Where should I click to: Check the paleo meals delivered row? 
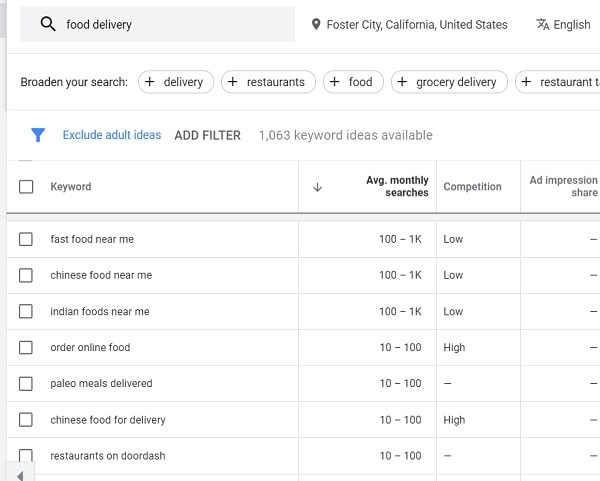26,383
